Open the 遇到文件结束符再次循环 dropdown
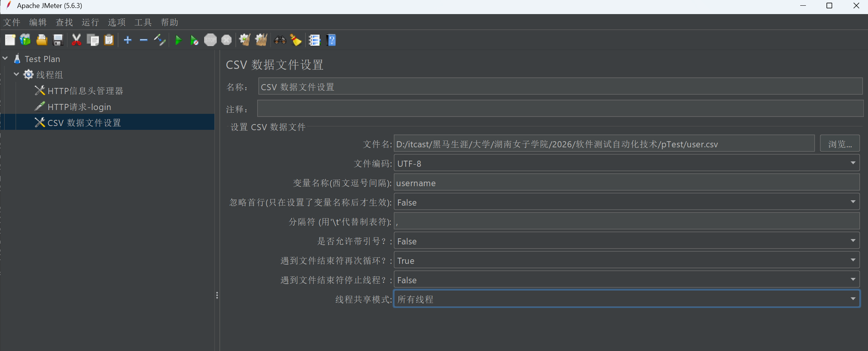This screenshot has height=351, width=868. pyautogui.click(x=627, y=260)
